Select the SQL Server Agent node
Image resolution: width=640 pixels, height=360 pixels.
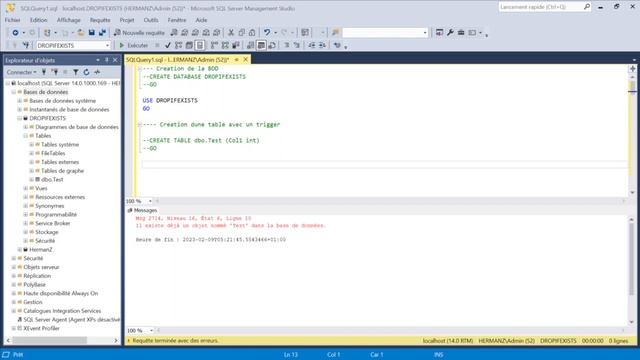click(x=71, y=320)
